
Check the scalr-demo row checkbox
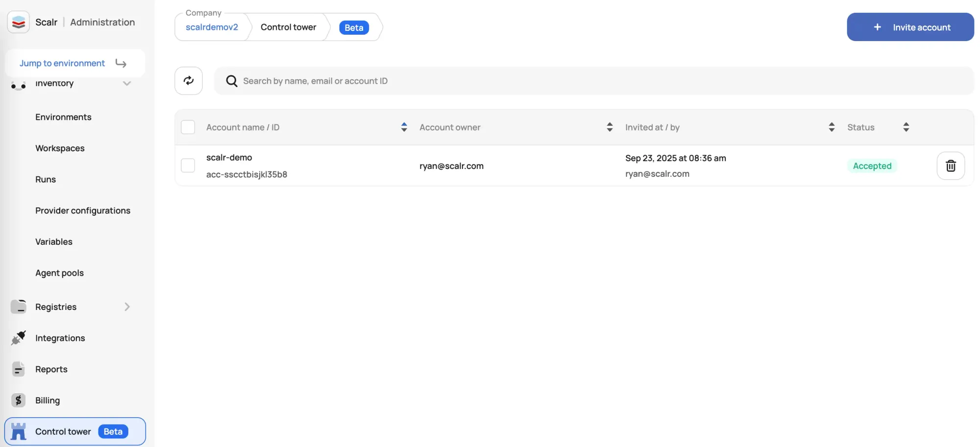click(188, 165)
